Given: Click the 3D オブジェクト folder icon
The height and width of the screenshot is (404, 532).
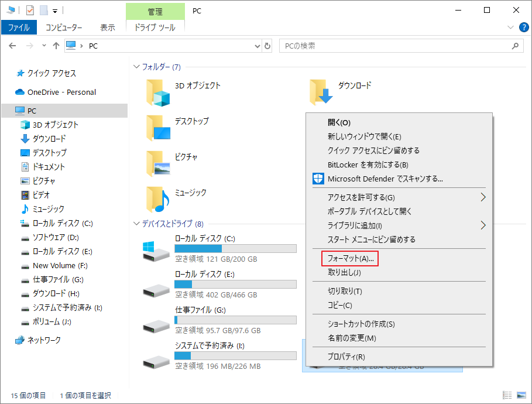Looking at the screenshot, I should click(x=158, y=93).
